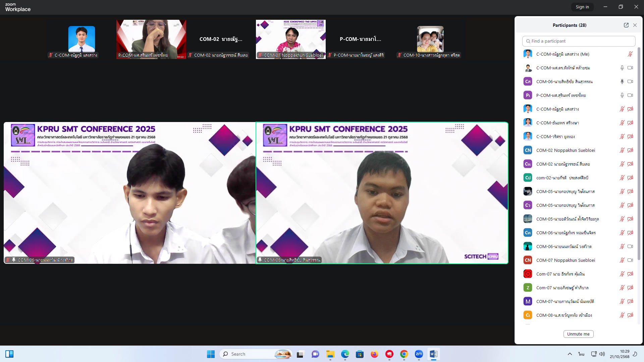Click the COM-07 Noppakhun Suebloei video thumbnail
Image resolution: width=644 pixels, height=362 pixels.
click(x=290, y=39)
